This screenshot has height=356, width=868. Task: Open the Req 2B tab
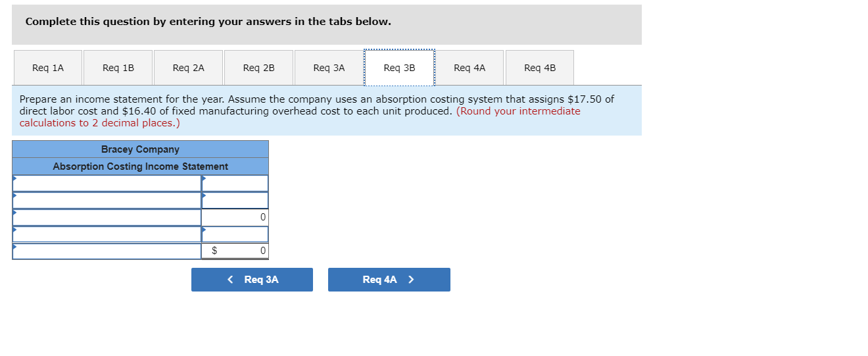[x=259, y=68]
